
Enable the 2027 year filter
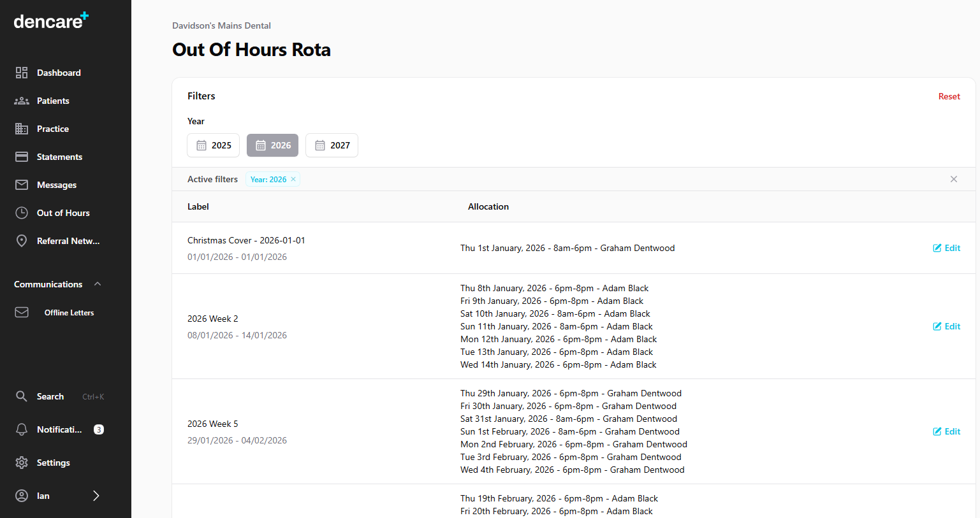pyautogui.click(x=332, y=145)
